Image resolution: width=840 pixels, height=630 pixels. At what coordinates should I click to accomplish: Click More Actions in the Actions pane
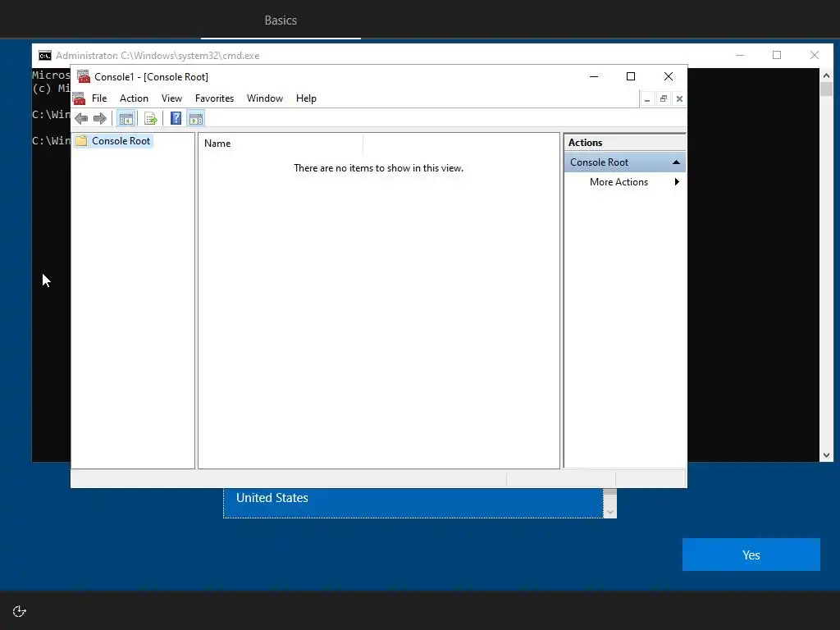pos(619,182)
